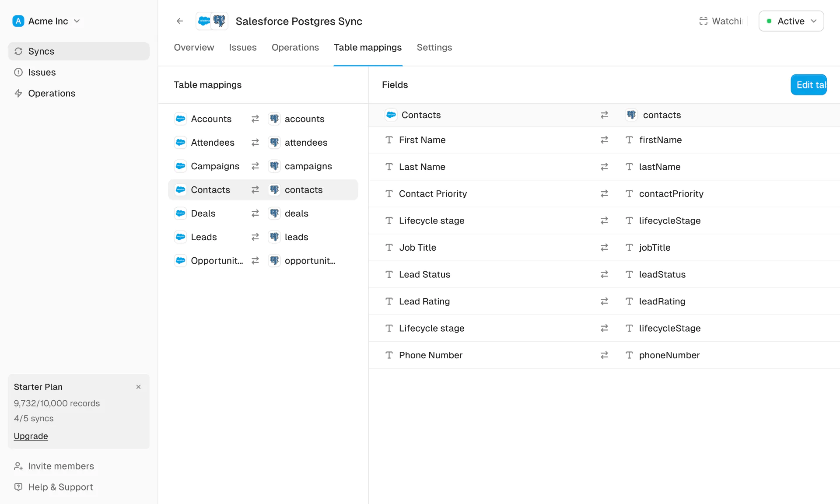Click sync direction arrows on First Name row
The height and width of the screenshot is (504, 840).
604,140
